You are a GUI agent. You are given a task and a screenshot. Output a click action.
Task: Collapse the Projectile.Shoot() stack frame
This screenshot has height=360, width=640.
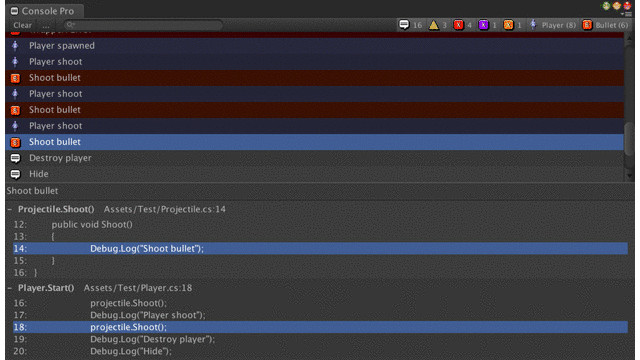(10, 209)
